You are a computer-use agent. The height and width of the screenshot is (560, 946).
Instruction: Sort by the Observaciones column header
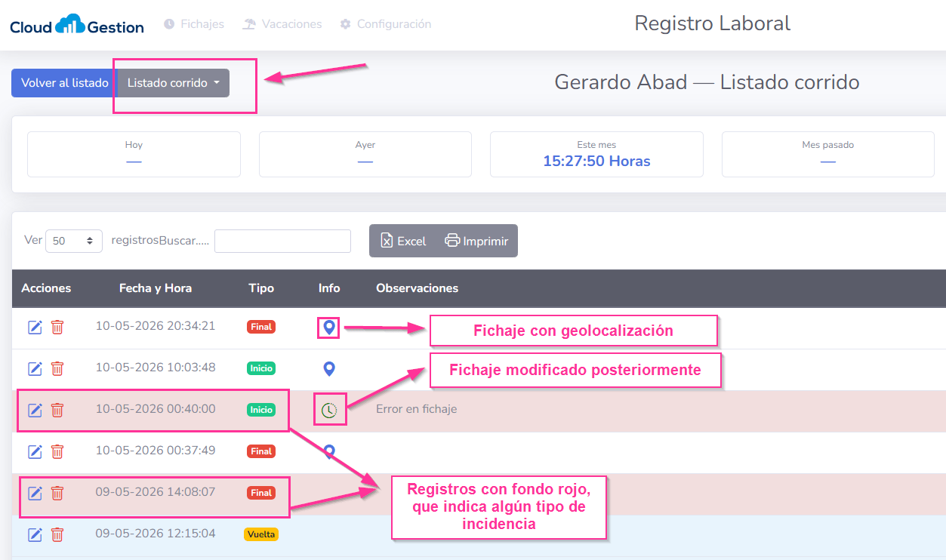point(418,288)
